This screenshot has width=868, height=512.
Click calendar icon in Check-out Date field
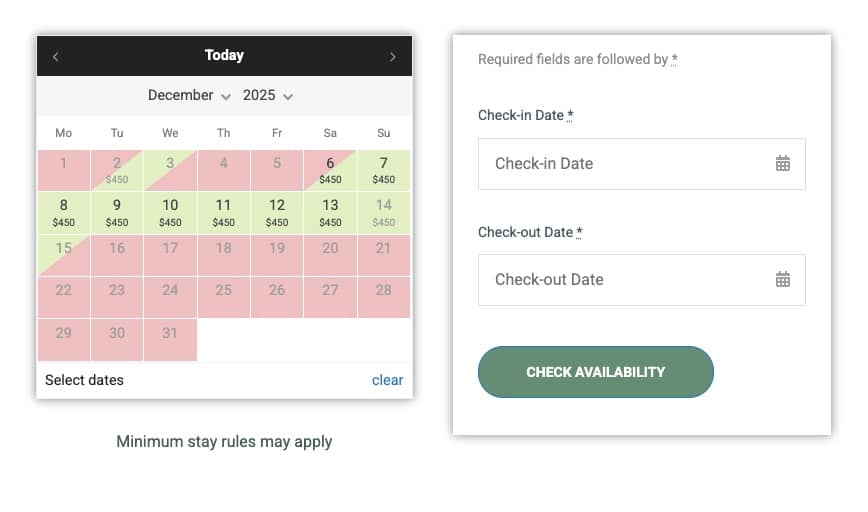[783, 280]
